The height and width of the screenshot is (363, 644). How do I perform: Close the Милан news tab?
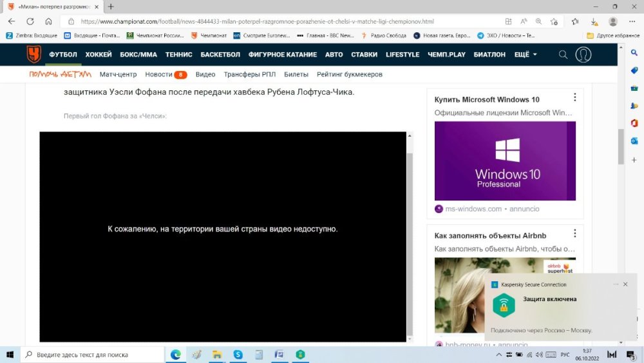tap(97, 6)
